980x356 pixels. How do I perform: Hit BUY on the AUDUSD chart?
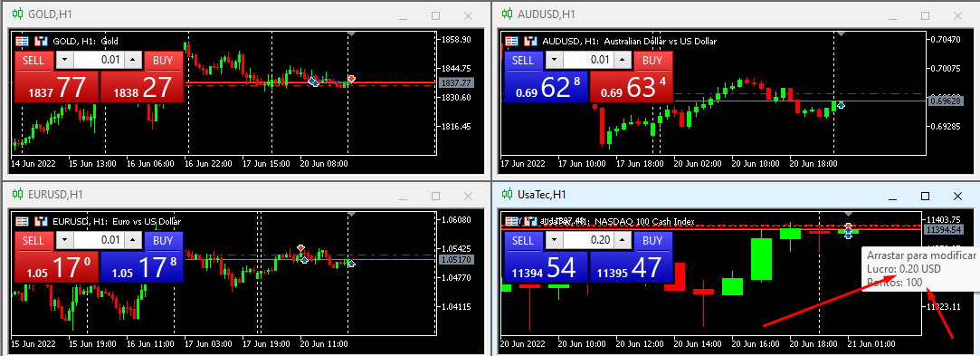click(652, 61)
